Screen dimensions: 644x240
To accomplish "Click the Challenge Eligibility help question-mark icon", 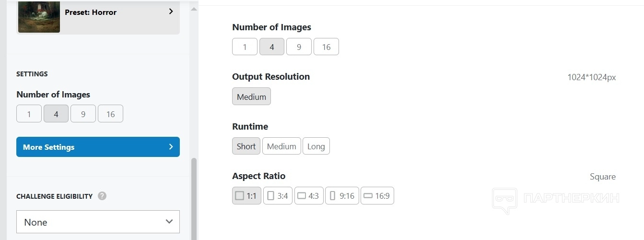I will 102,196.
